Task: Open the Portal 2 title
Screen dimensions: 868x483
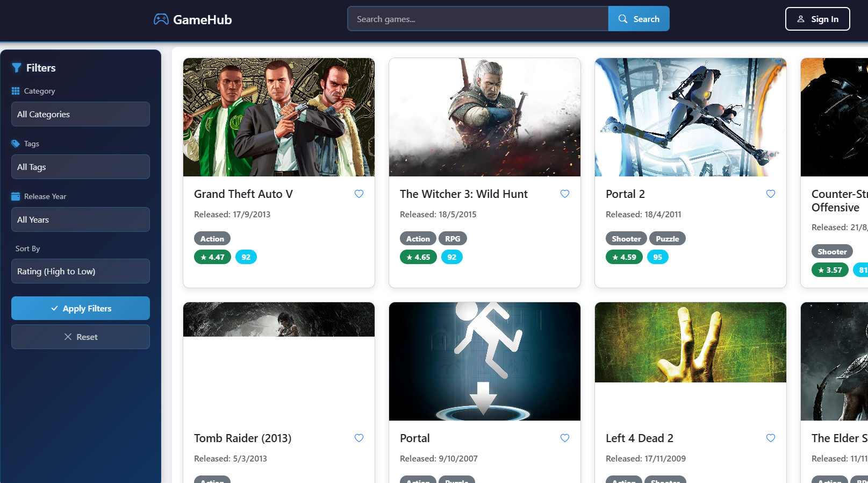Action: (625, 194)
